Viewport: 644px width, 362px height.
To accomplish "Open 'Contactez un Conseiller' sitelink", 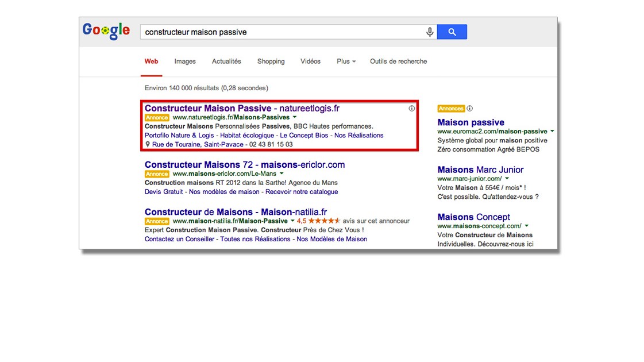I will [179, 238].
